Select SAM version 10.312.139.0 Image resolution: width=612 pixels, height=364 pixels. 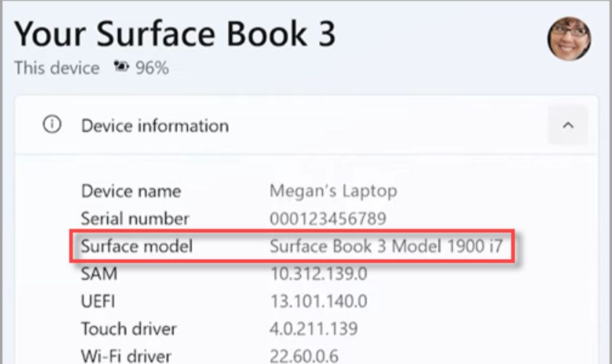click(318, 274)
